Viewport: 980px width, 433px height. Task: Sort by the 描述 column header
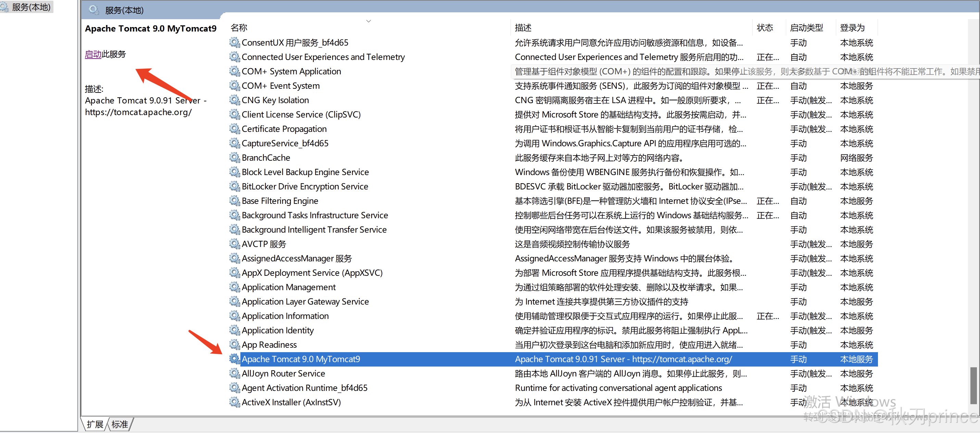click(x=523, y=27)
